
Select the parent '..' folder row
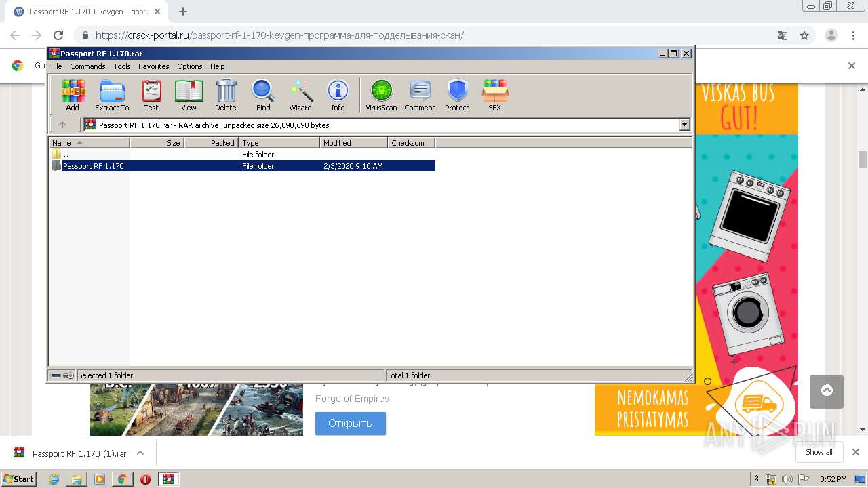(x=243, y=155)
